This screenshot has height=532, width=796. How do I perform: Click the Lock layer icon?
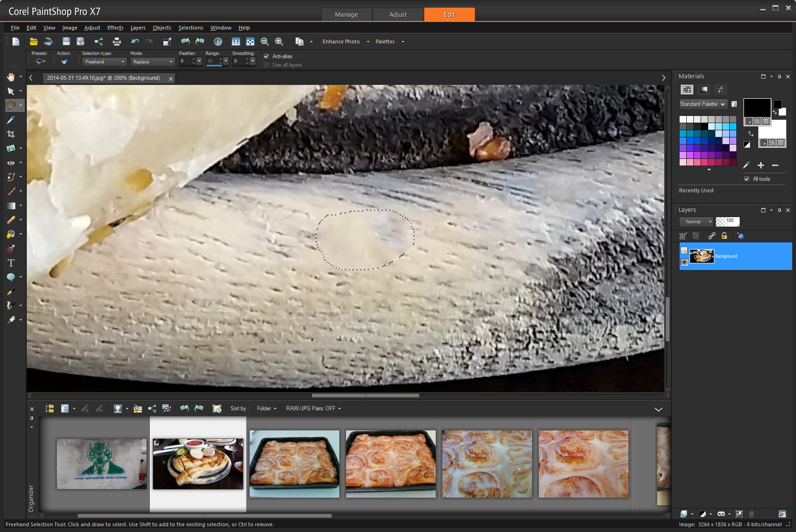724,236
